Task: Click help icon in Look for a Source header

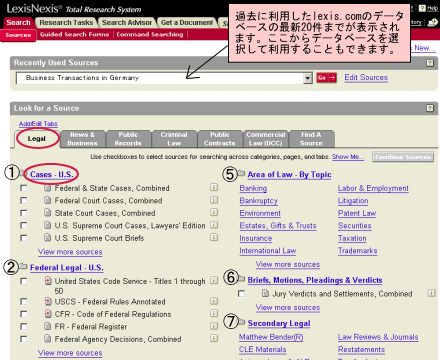Action: pos(430,108)
